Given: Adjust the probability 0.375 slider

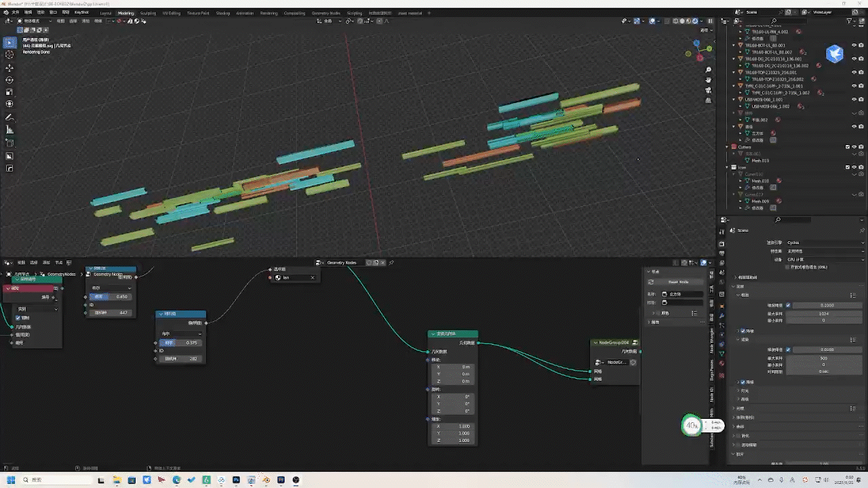Looking at the screenshot, I should [180, 343].
